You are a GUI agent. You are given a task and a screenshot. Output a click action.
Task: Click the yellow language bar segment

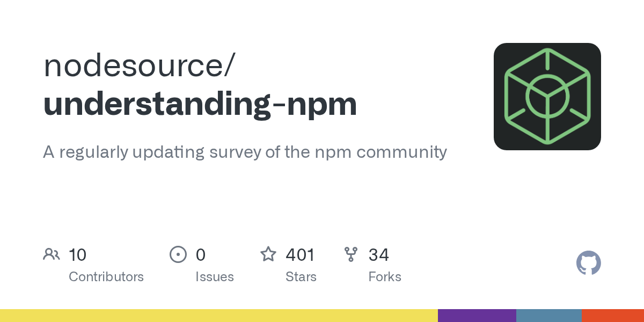[219, 316]
